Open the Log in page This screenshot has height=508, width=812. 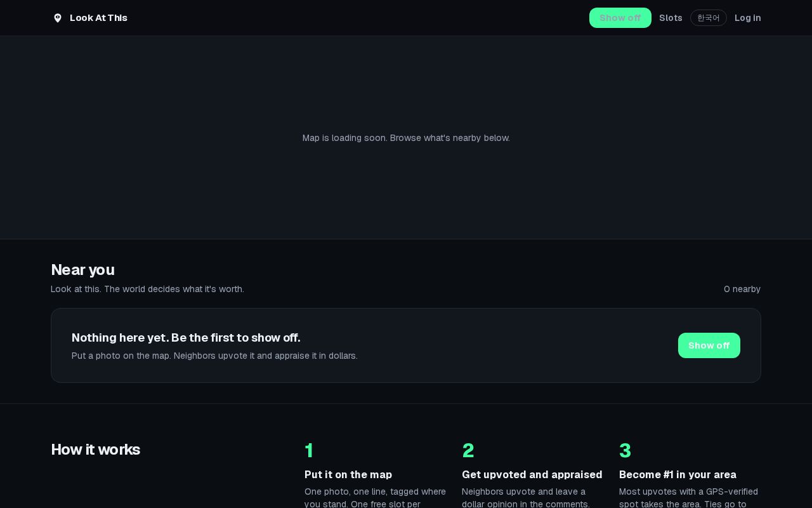[747, 18]
